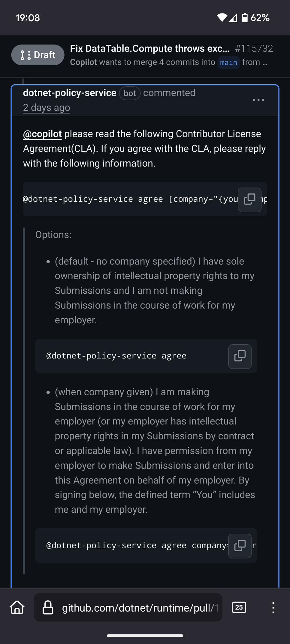Tap the 'bot' label badge
Screen dimensions: 290x644
coord(130,93)
